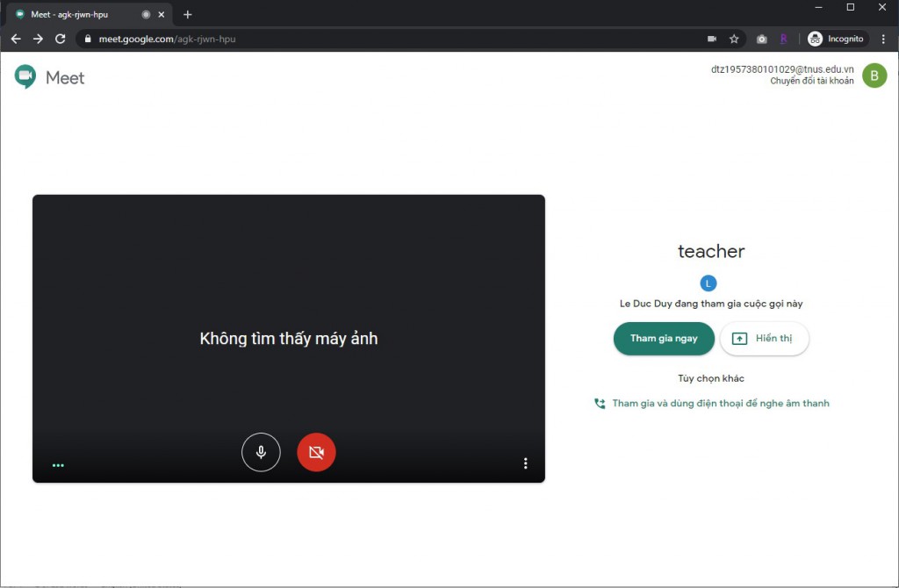This screenshot has width=899, height=588.
Task: Click the green audio level dots indicator
Action: (58, 465)
